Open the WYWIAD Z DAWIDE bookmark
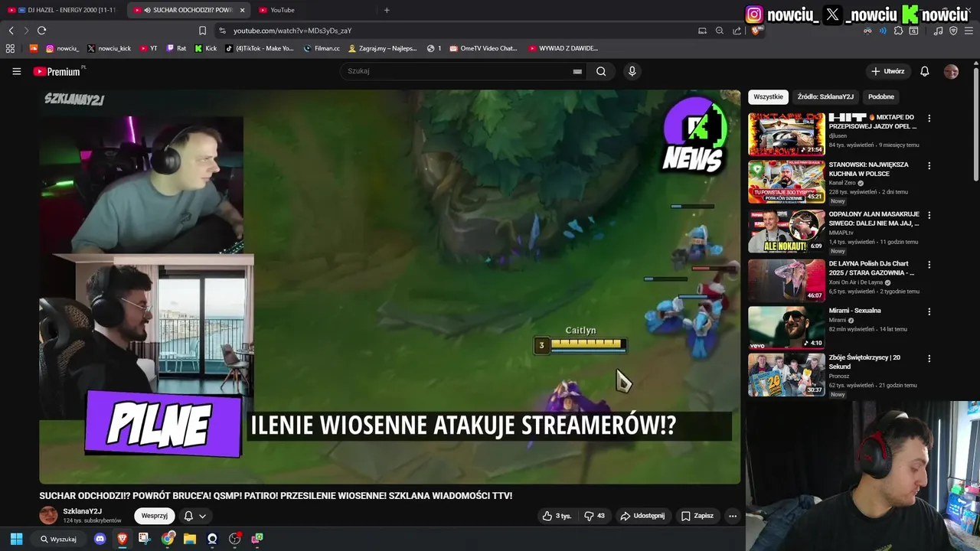Viewport: 980px width, 551px height. [x=563, y=48]
